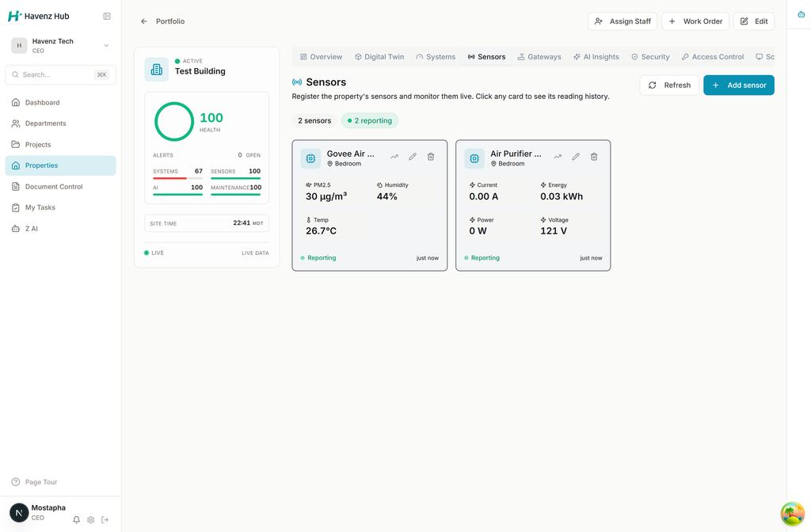Click the AI 100 score bar
Image resolution: width=811 pixels, height=532 pixels.
[x=177, y=190]
